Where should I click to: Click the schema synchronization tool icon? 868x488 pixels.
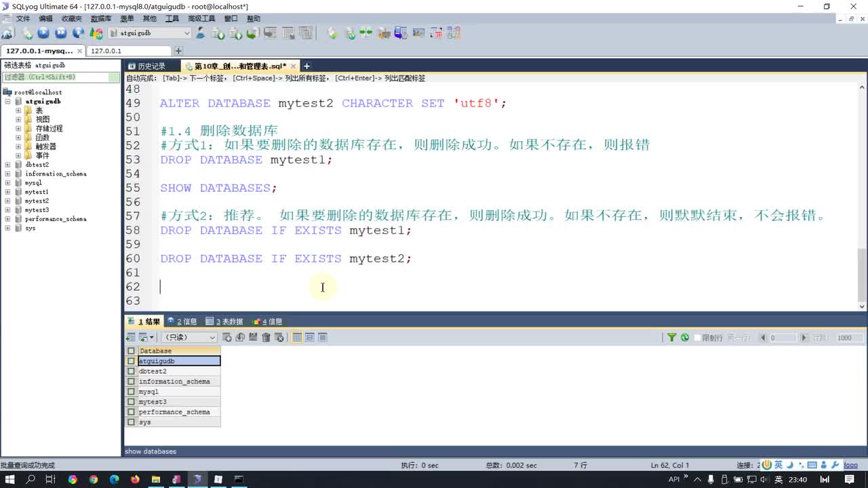(x=366, y=33)
